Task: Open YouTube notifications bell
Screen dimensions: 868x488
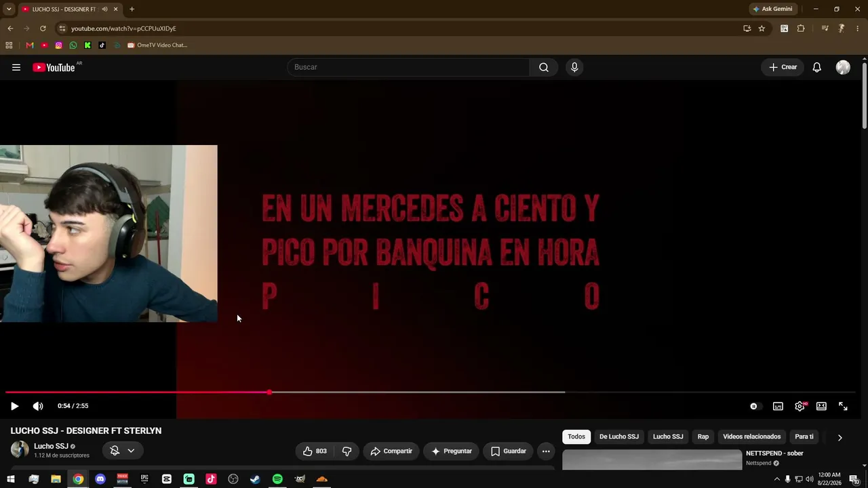Action: pos(817,67)
